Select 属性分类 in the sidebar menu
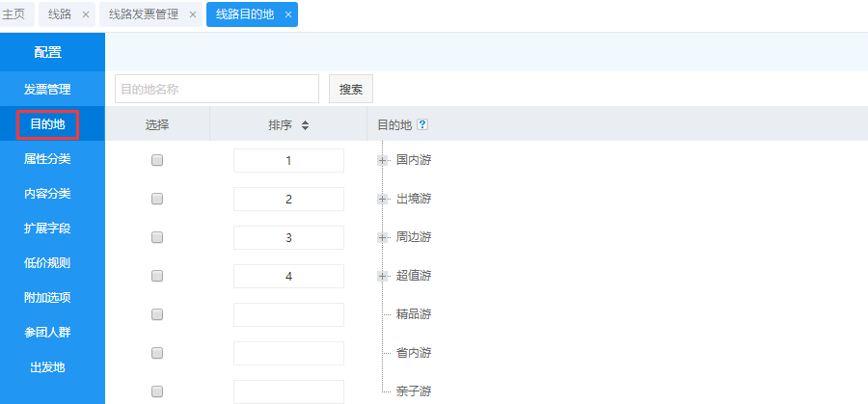Viewport: 868px width, 404px height. (47, 159)
